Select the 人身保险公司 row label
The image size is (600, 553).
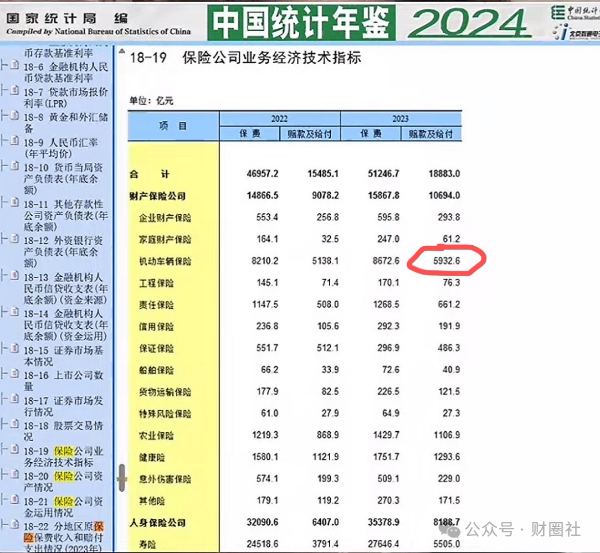[158, 523]
